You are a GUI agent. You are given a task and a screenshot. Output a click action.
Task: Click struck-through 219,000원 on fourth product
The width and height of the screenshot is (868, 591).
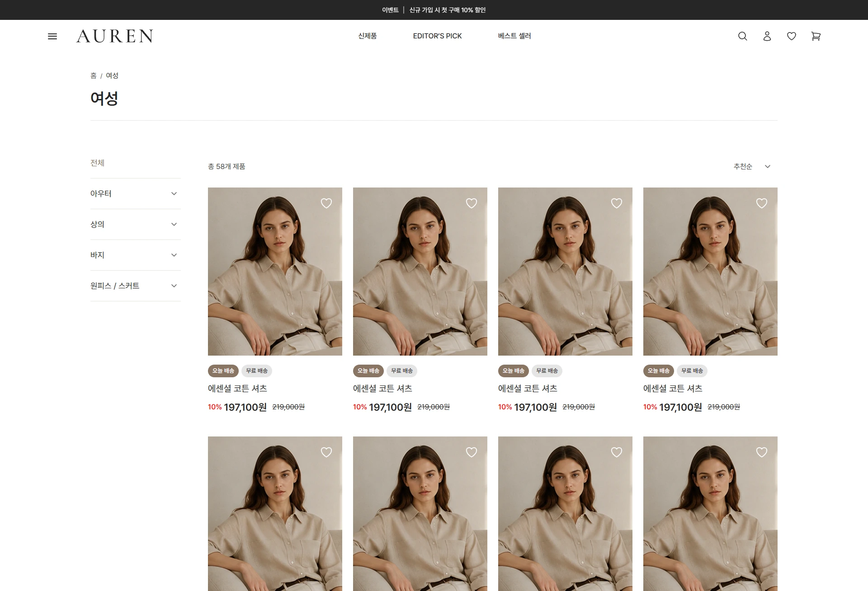(724, 407)
